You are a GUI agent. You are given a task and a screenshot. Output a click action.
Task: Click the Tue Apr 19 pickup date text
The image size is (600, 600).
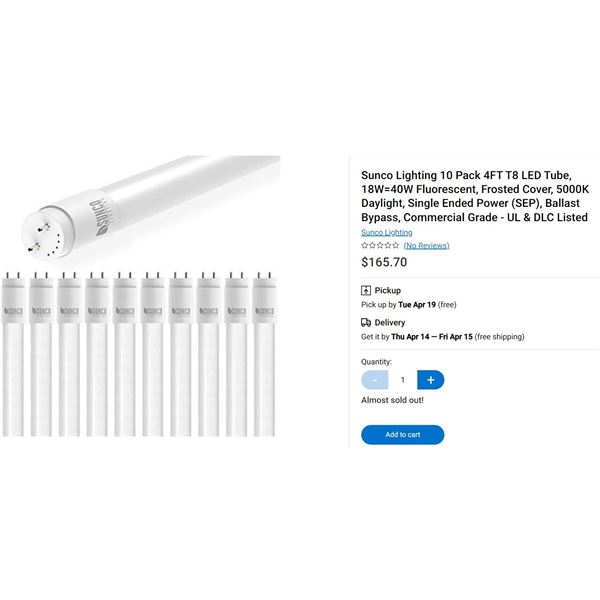417,305
